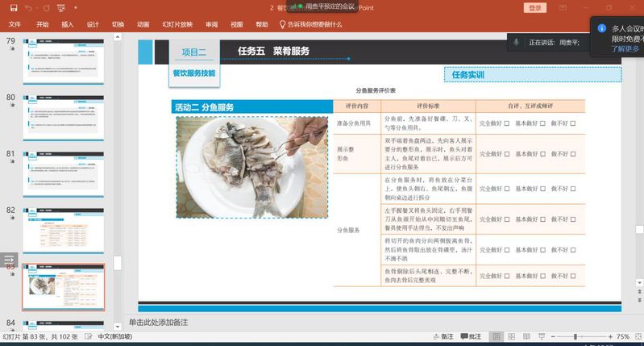Click the microphone icon beside 正在讲话
The width and height of the screenshot is (644, 346).
[517, 42]
